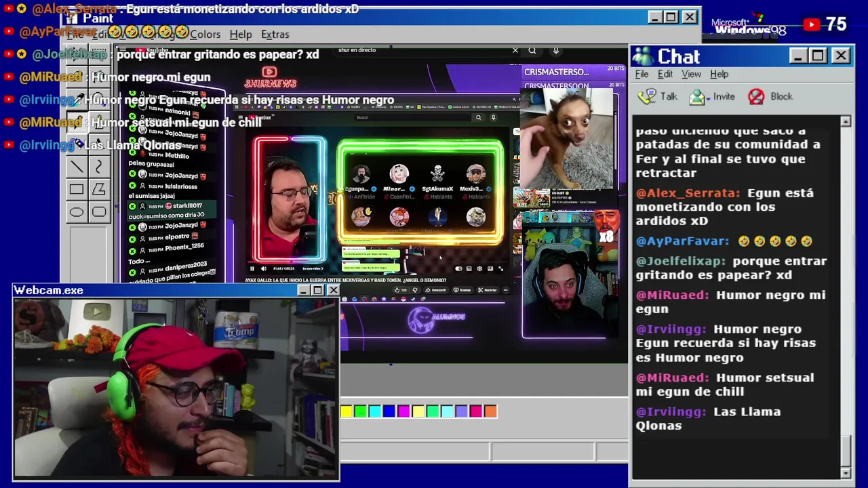868x488 pixels.
Task: Click the green X beside starkill017
Action: pos(132,205)
